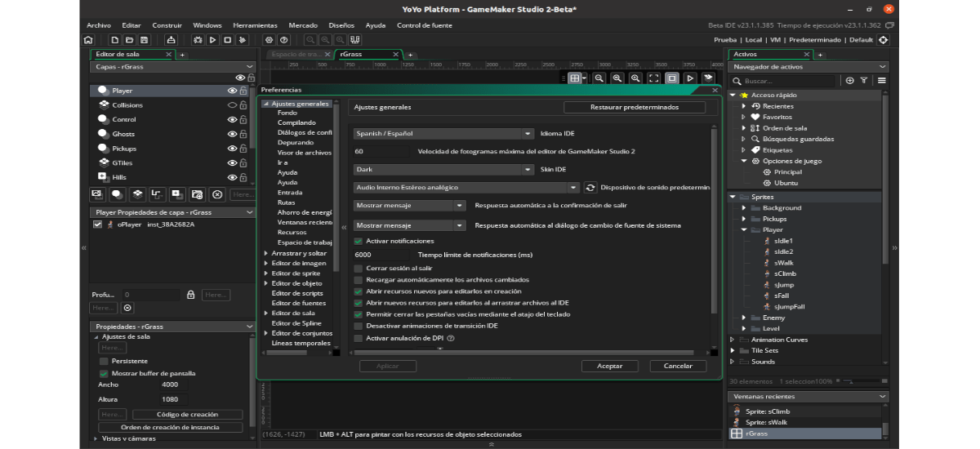Create a new layer folder icon
This screenshot has height=449, width=980.
tap(197, 194)
